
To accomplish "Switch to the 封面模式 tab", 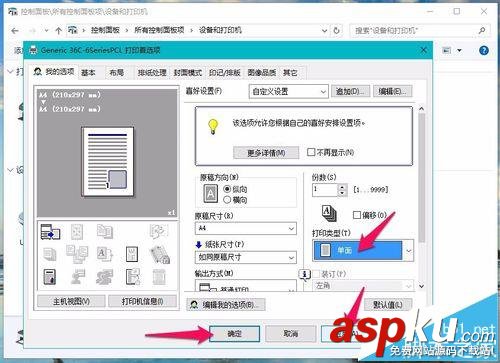I will tap(188, 73).
